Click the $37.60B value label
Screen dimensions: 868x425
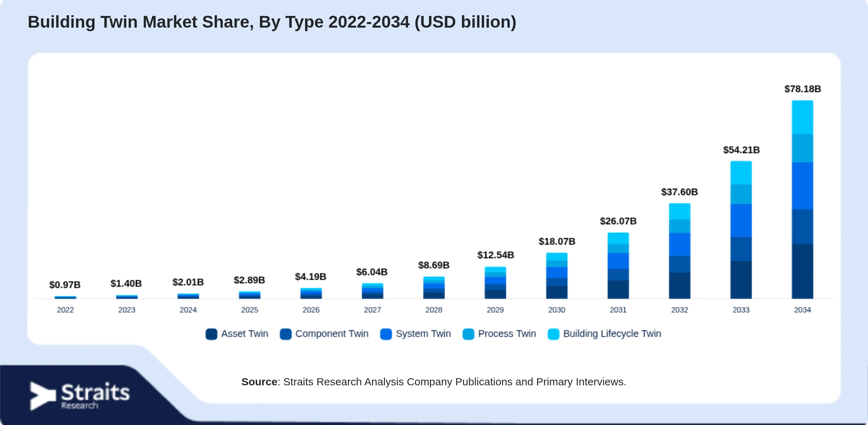point(680,192)
